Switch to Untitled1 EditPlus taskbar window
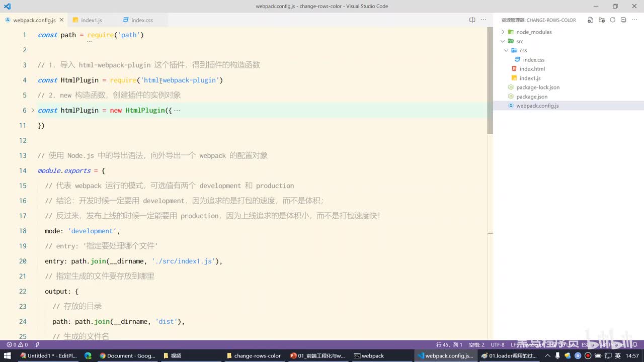The image size is (644, 362). tap(48, 355)
